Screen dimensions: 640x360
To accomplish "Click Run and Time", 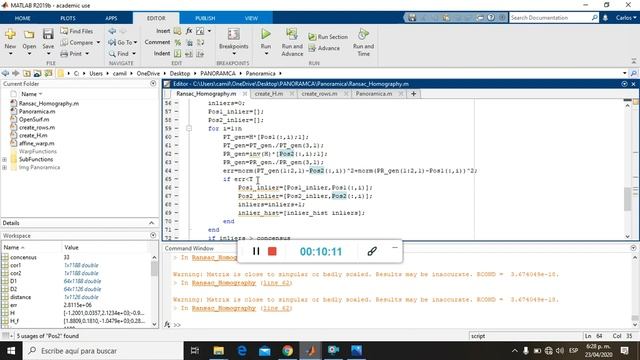I will pos(363,42).
